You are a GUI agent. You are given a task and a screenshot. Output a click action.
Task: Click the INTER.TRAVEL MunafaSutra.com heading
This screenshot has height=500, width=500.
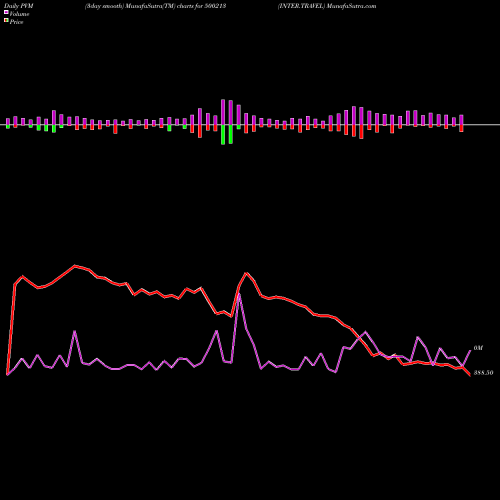[327, 6]
